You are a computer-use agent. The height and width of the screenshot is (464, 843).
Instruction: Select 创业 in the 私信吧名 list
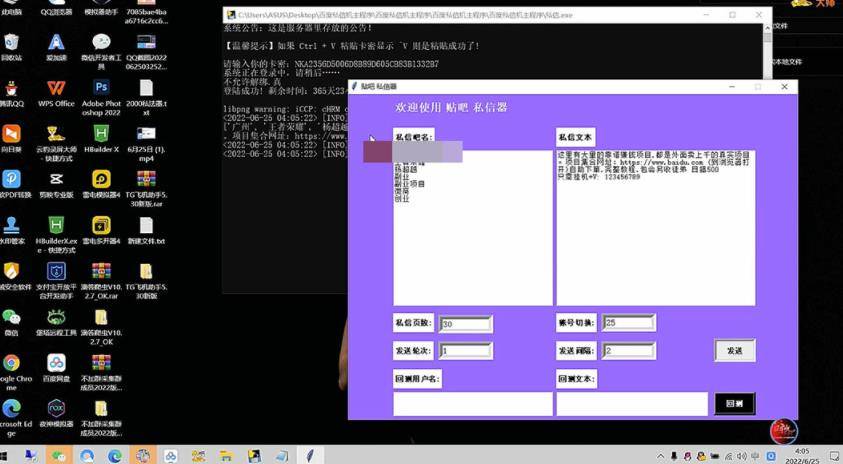pyautogui.click(x=402, y=199)
